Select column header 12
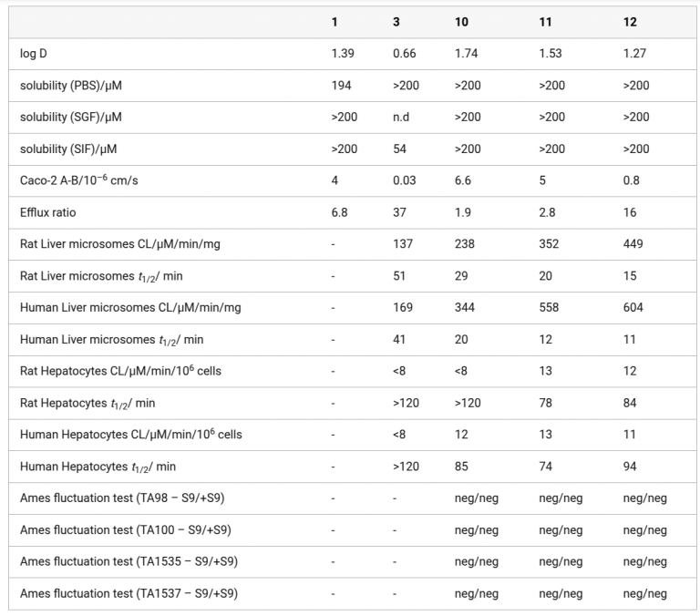The height and width of the screenshot is (616, 700). pos(630,22)
